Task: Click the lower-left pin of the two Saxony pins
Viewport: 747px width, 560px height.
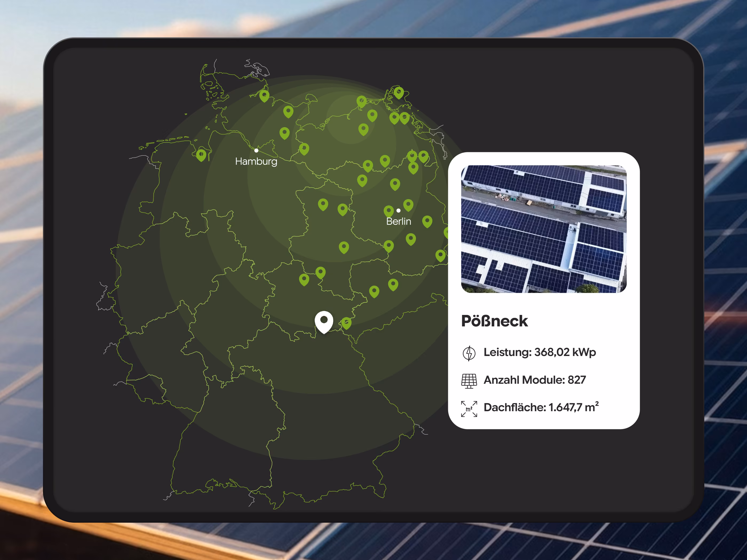Action: click(x=374, y=291)
